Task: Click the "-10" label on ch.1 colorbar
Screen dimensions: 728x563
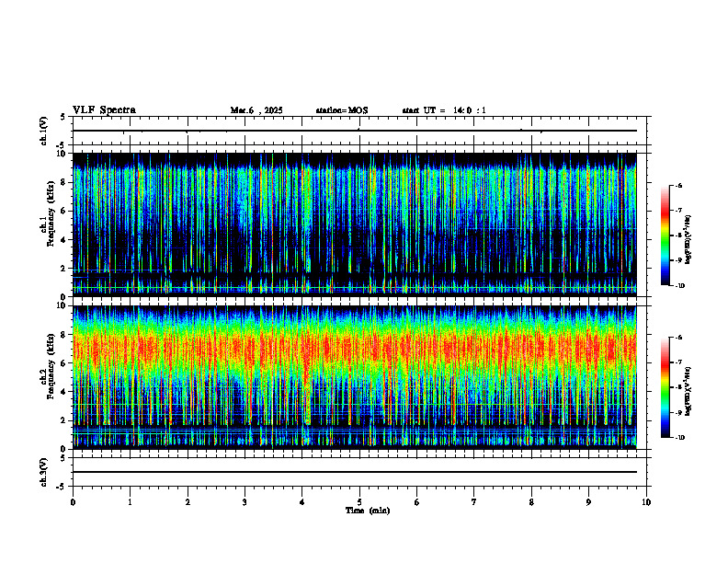Action: pyautogui.click(x=679, y=286)
